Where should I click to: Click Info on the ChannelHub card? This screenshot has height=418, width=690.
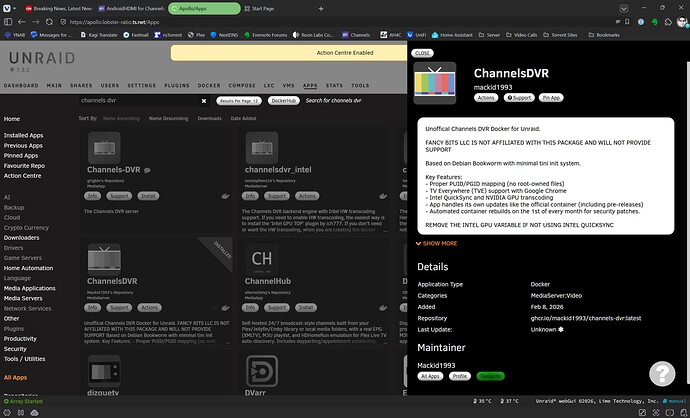[x=250, y=308]
